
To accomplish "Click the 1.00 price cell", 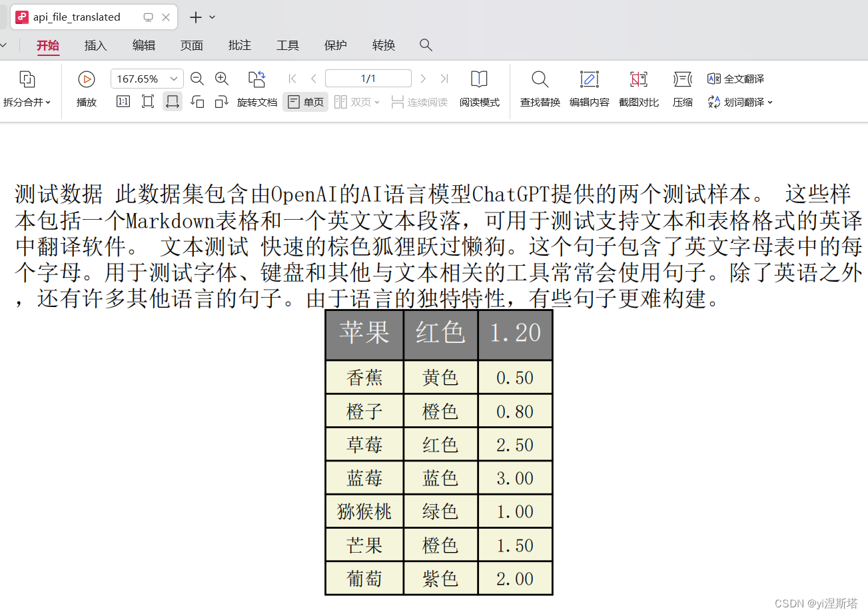I will [x=515, y=511].
